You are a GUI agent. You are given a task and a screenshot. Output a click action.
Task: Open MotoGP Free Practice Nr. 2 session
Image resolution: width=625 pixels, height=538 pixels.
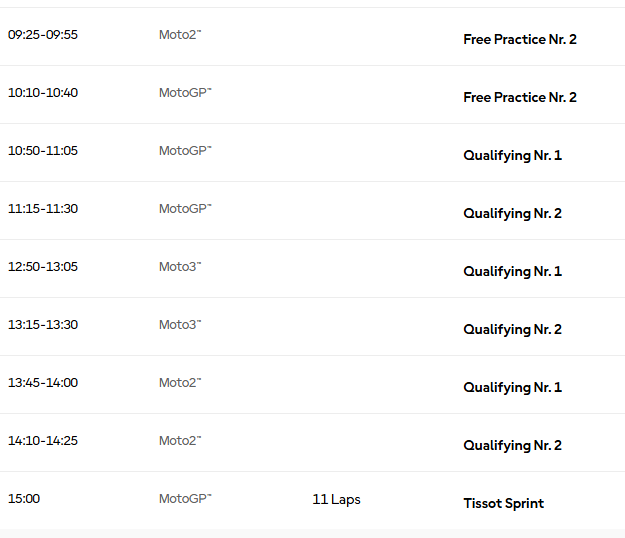click(520, 97)
